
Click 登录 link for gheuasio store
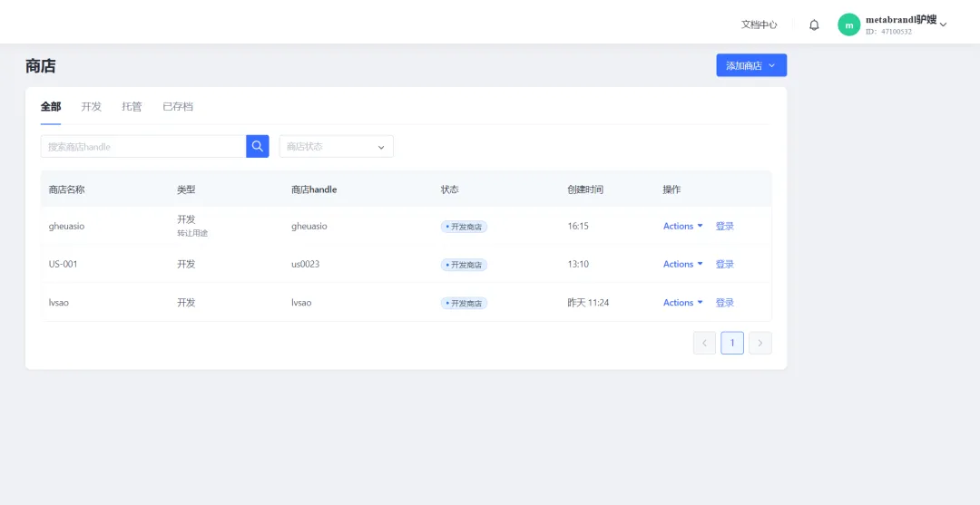(x=725, y=227)
